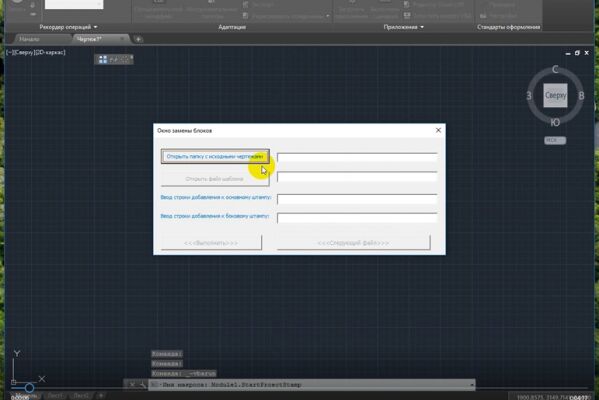Focus the template file path field

point(357,177)
